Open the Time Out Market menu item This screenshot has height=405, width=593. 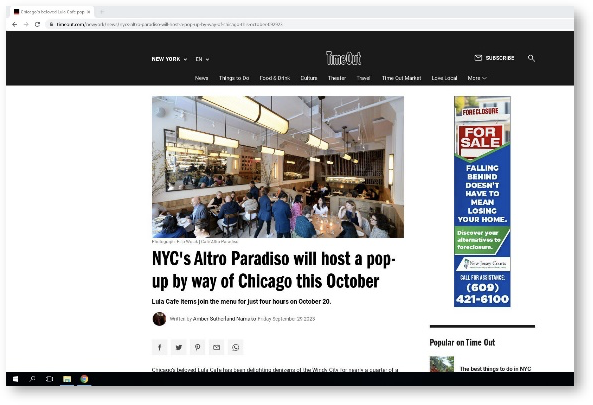pos(401,78)
